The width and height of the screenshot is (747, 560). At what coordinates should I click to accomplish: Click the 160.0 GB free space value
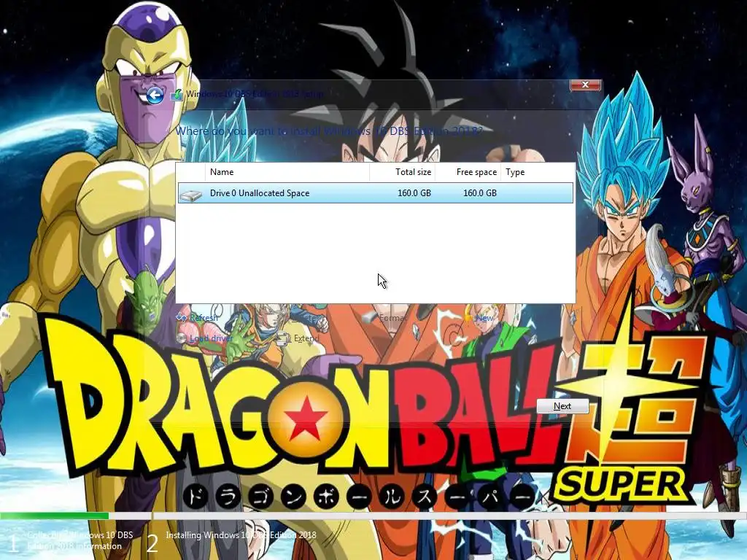coord(480,192)
